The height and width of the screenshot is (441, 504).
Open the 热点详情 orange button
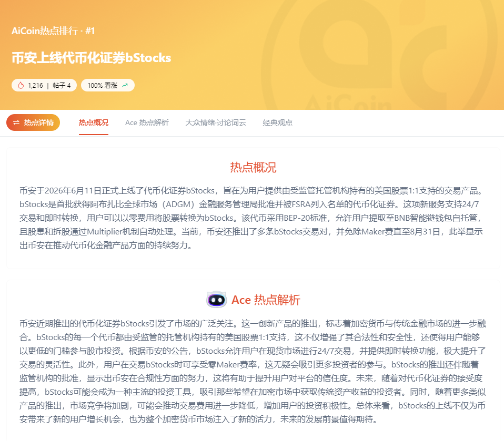[x=33, y=122]
